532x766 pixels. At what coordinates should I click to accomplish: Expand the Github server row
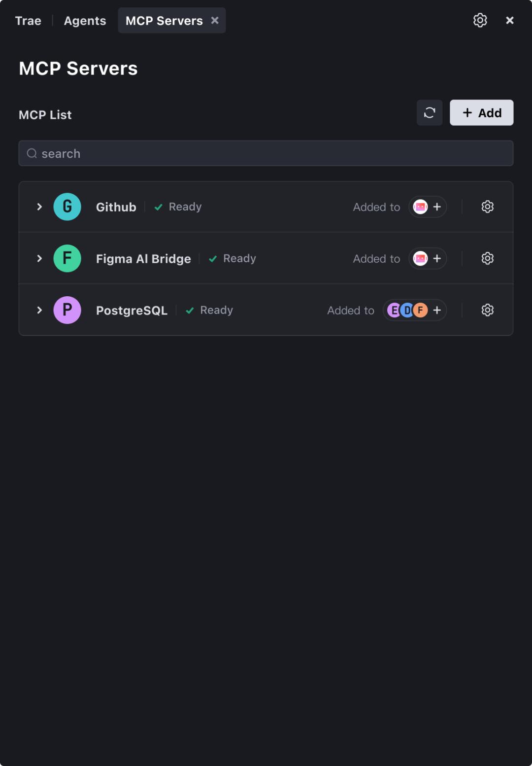point(39,207)
